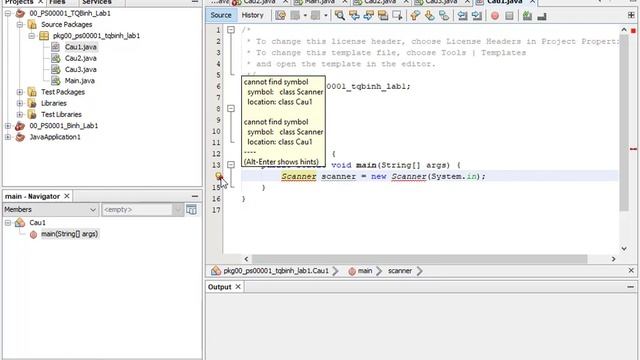Click red error status square above scrollbar

(x=633, y=31)
